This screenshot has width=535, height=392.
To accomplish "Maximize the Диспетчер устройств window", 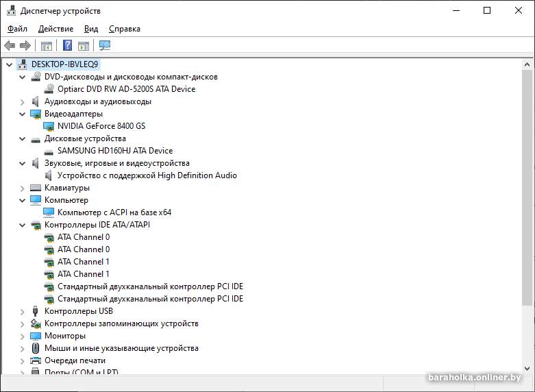I will coord(487,10).
